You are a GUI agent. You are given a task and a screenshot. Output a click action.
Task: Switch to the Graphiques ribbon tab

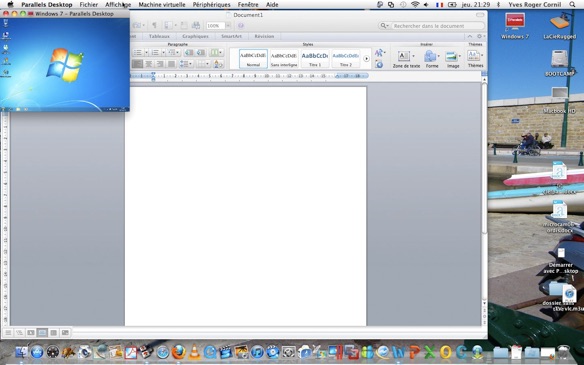point(195,36)
